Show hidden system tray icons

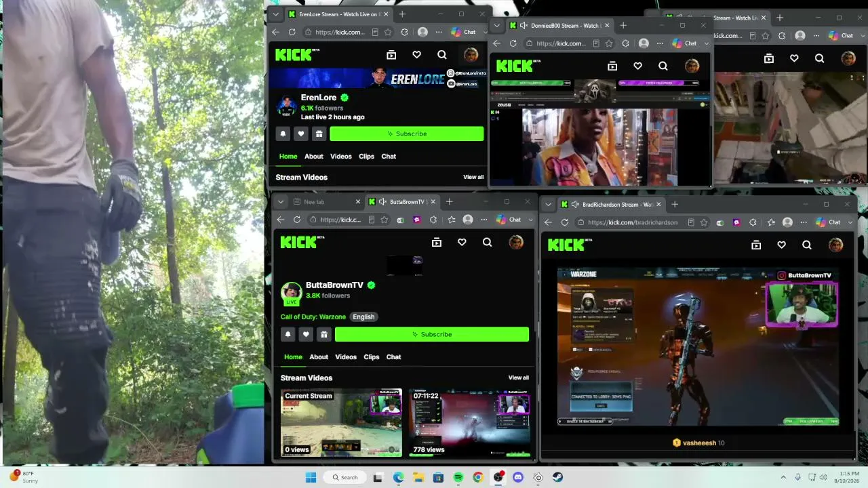783,477
